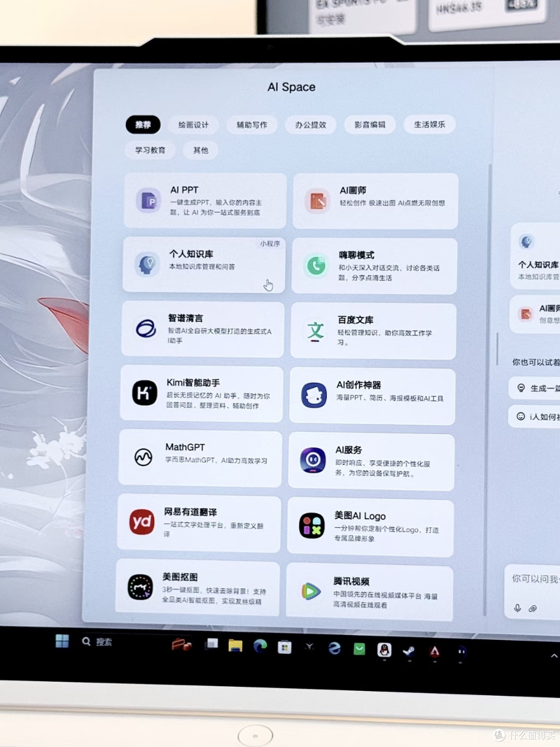Click the MathGPT title text

(x=185, y=447)
